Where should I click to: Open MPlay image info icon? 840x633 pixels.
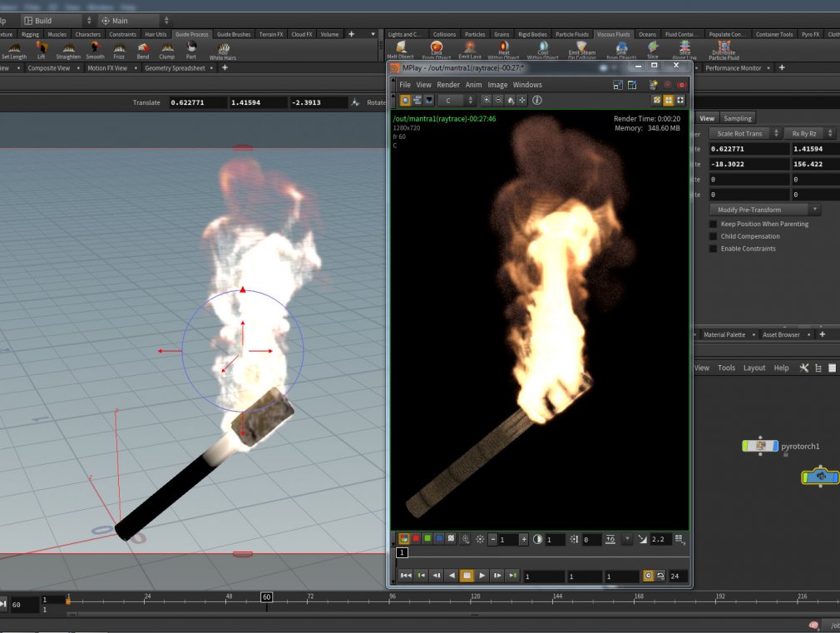(536, 100)
